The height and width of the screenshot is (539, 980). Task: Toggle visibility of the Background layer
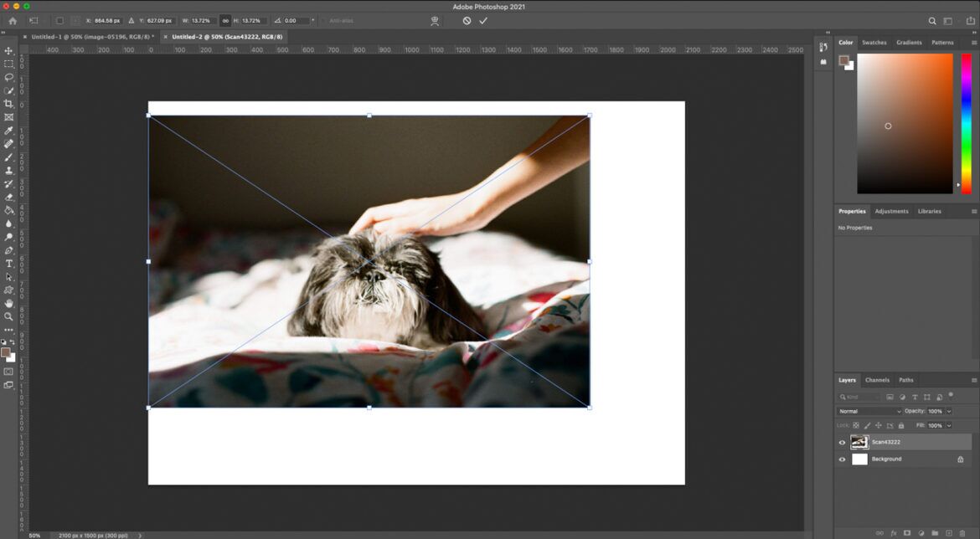pyautogui.click(x=842, y=459)
